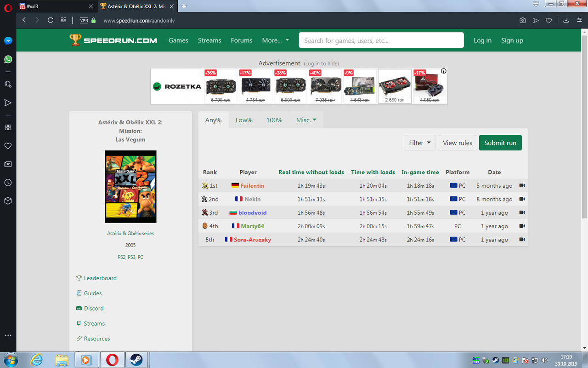Reload the current page
This screenshot has width=588, height=368.
pos(51,20)
